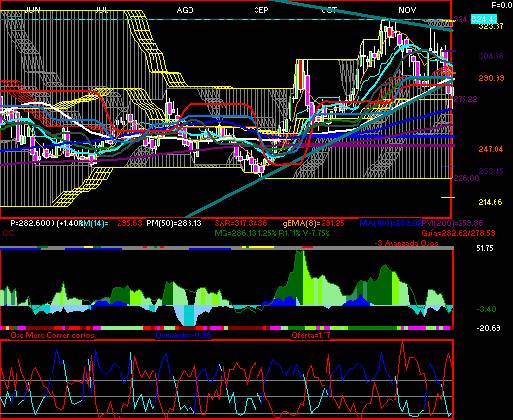
Task: Click the NOV month label on time axis
Action: (407, 10)
